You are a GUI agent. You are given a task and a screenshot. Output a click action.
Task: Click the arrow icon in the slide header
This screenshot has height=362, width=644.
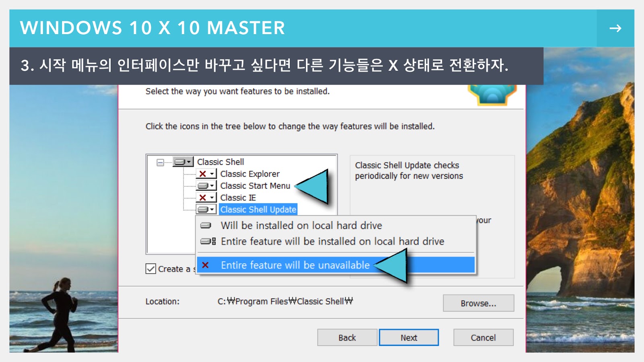615,28
